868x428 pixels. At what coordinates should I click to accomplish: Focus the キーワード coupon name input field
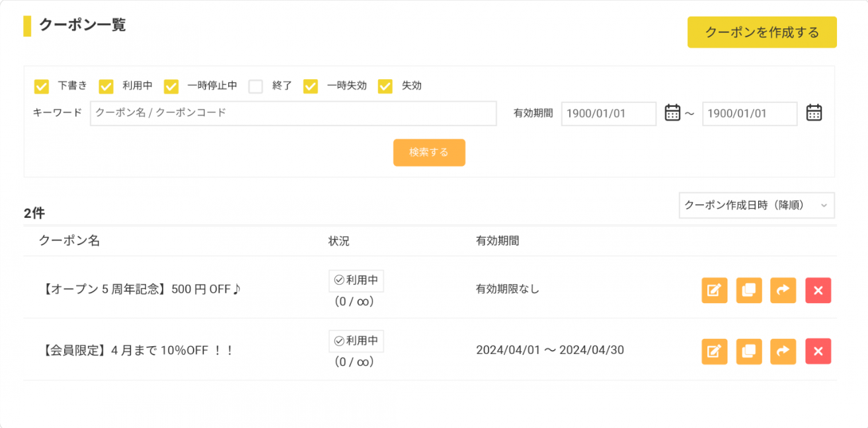[293, 113]
